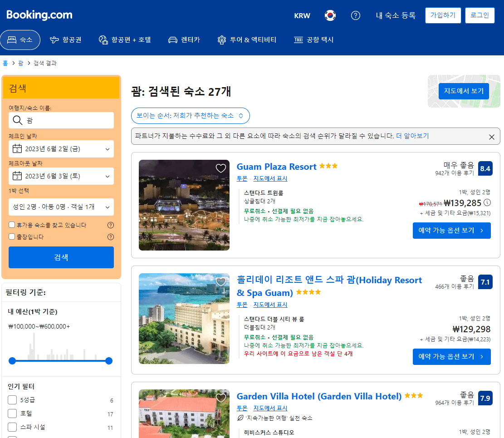Select the 숙소 tab
Viewport: 504px width, 438px height.
pos(20,40)
